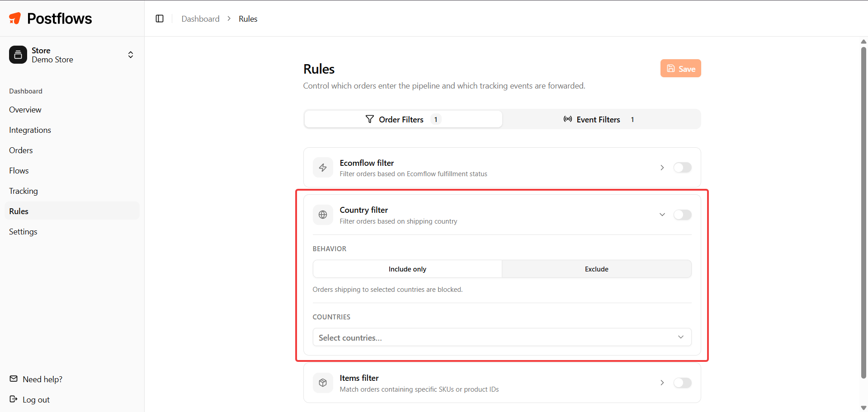Select Rules in the sidebar

[72, 211]
